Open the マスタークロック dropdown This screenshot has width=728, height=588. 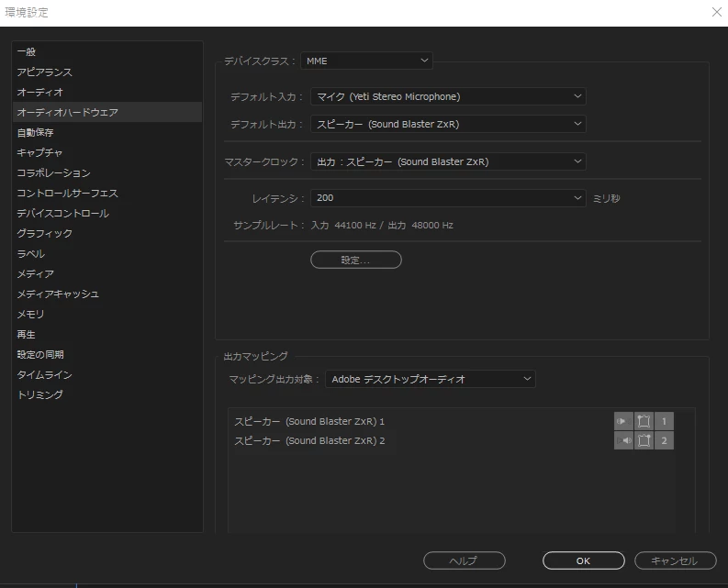(448, 161)
